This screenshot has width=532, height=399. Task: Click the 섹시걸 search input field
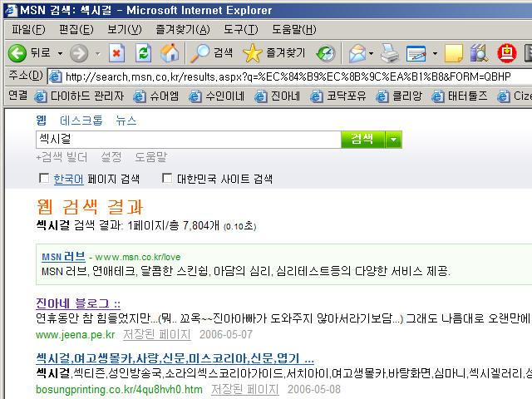pos(187,139)
